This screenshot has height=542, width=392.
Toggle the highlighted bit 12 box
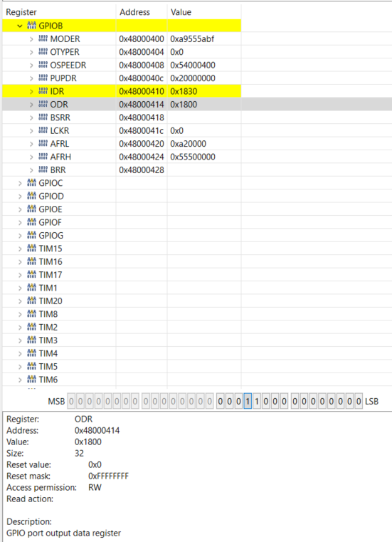(248, 401)
